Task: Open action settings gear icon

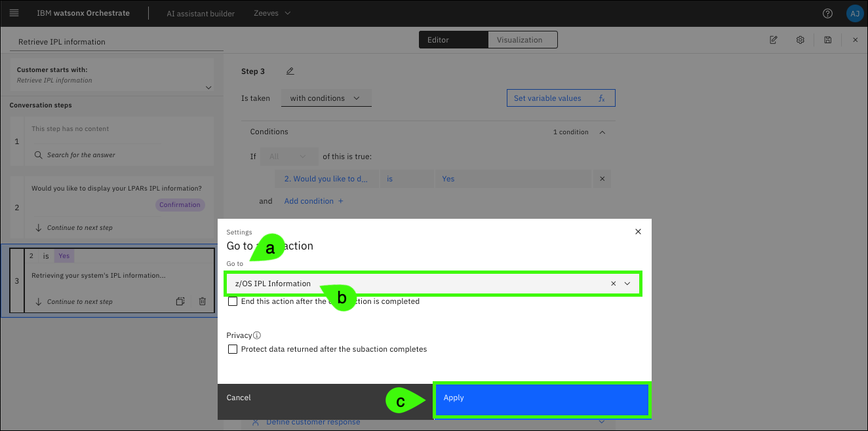Action: pyautogui.click(x=800, y=40)
